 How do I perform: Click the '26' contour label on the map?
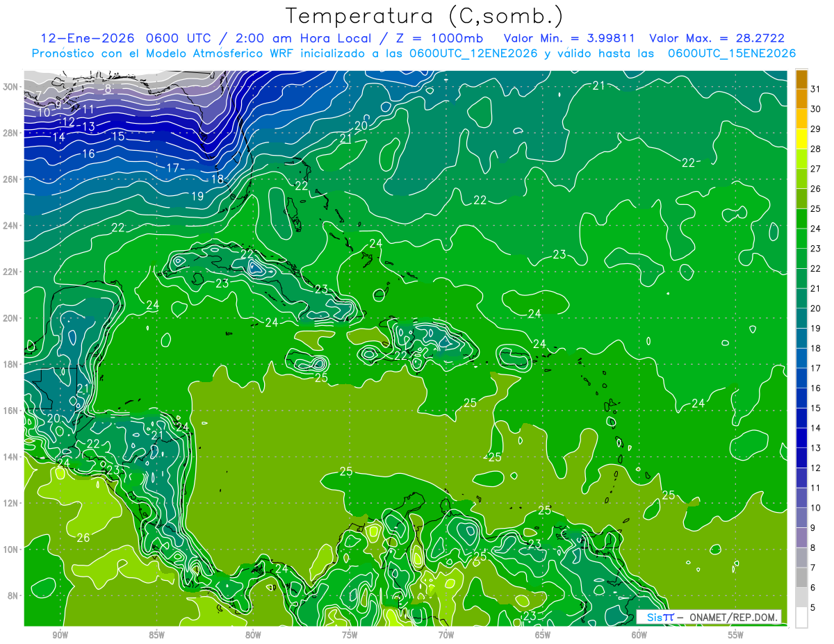pyautogui.click(x=83, y=538)
